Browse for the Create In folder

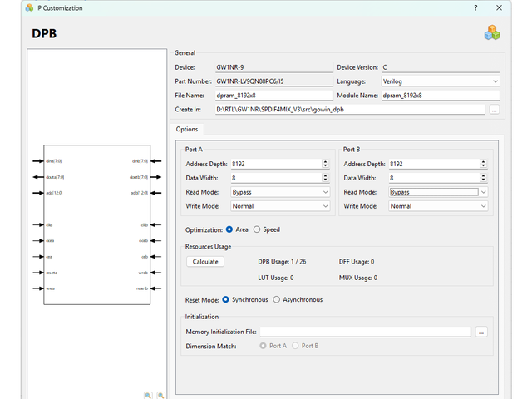click(x=494, y=110)
